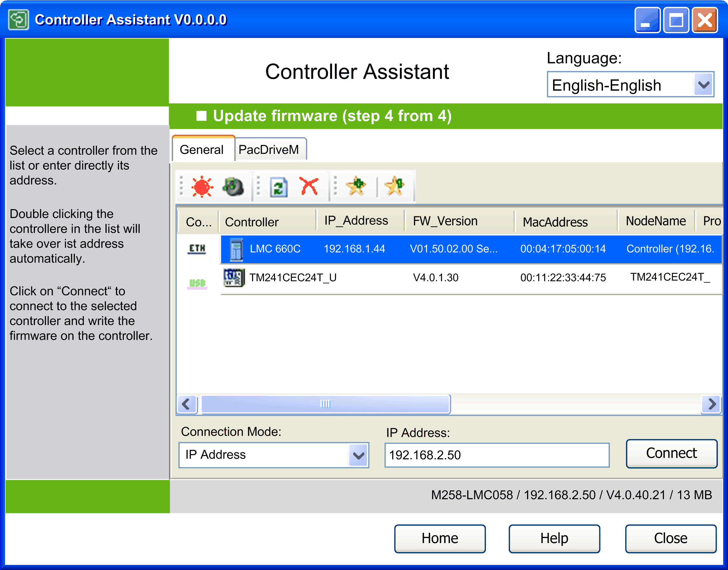
Task: Click firmware cell V01.50.02.00 Se...
Action: click(454, 249)
